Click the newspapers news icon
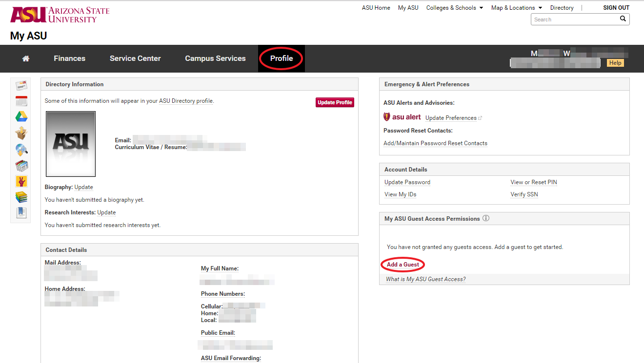Screen dimensions: 644x363 coord(20,165)
